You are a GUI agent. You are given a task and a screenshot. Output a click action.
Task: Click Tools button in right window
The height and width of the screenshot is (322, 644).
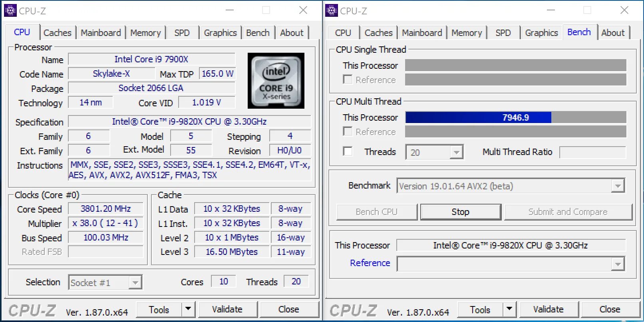480,310
